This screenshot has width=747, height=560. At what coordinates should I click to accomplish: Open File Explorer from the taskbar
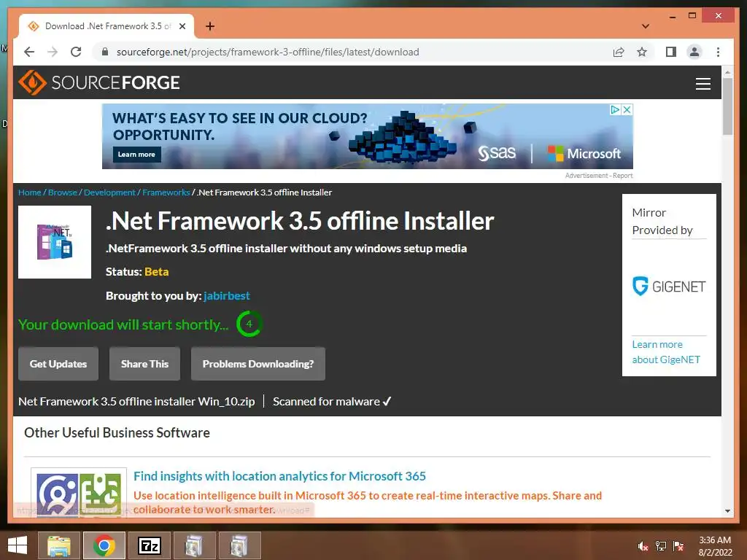tap(59, 545)
